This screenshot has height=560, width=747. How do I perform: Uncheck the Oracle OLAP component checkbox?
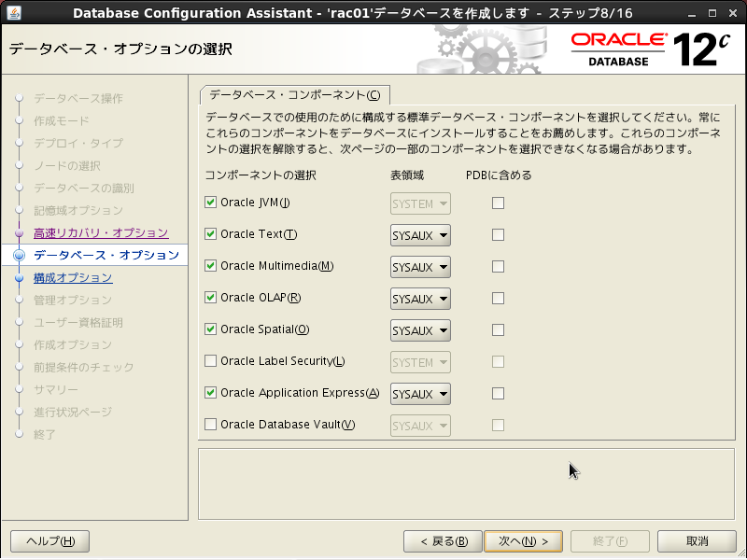[x=210, y=298]
